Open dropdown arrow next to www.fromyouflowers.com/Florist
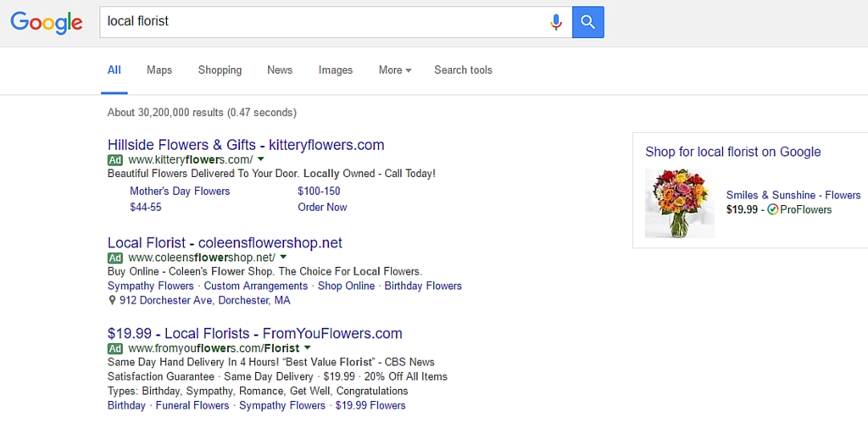Screen dimensions: 868x434 pos(307,348)
